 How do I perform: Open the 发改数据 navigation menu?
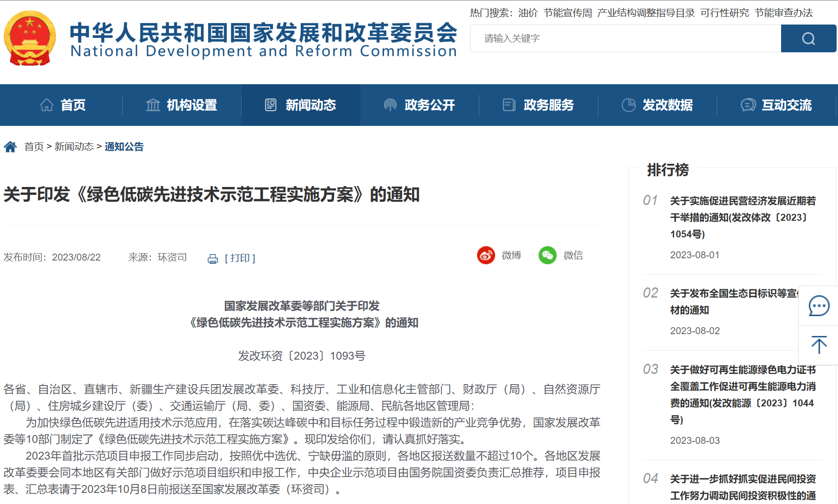(658, 105)
